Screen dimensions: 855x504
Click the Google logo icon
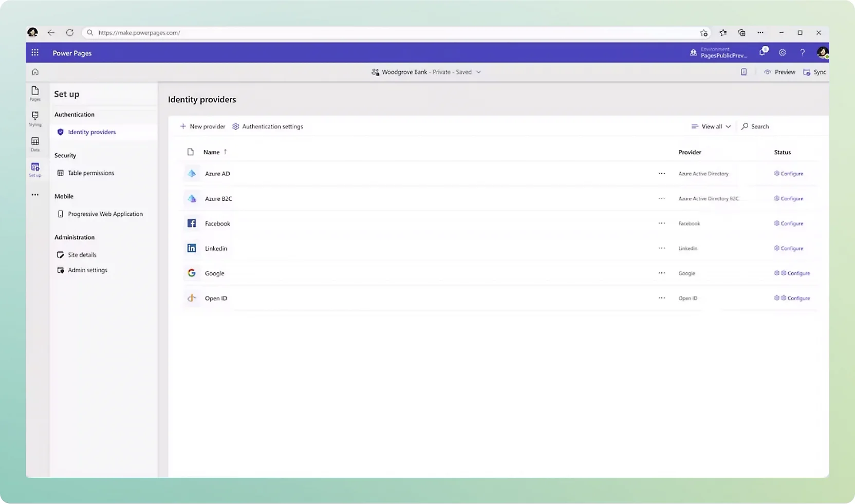point(192,273)
